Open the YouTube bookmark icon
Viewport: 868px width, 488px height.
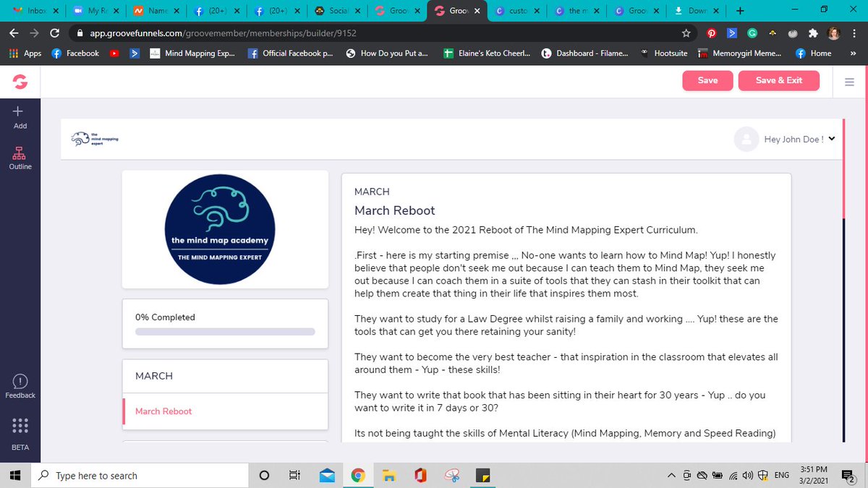(114, 53)
